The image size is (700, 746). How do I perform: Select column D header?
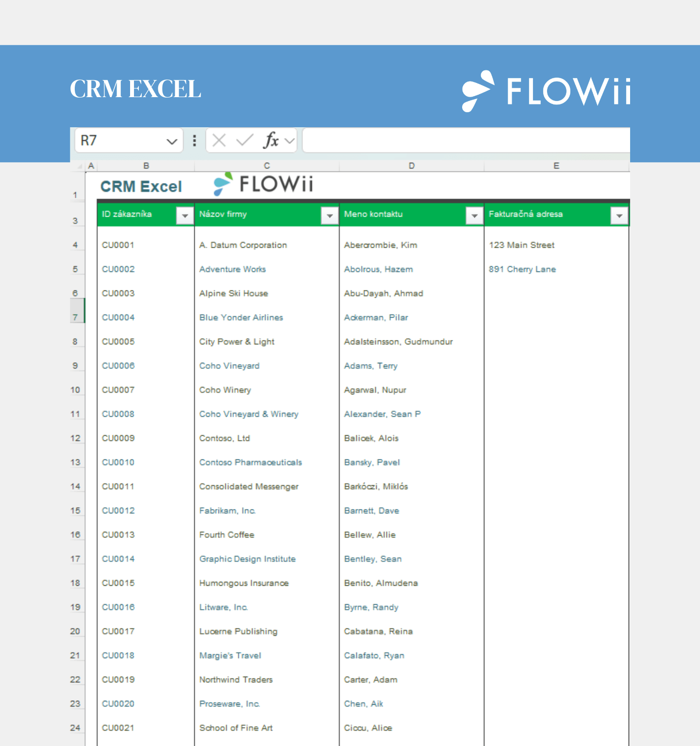[x=412, y=166]
